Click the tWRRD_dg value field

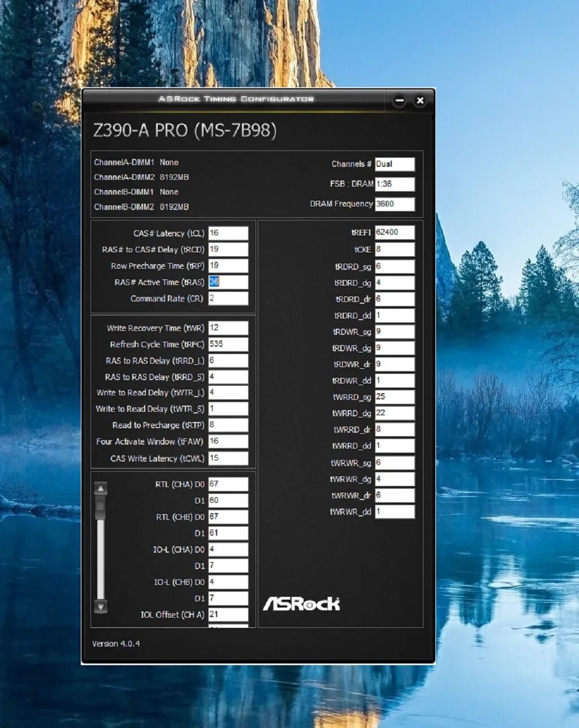[x=395, y=413]
